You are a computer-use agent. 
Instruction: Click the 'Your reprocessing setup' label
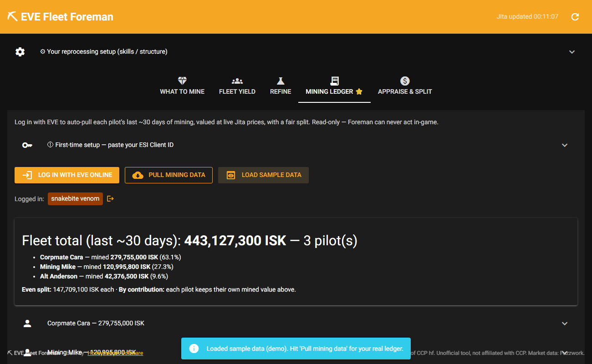[104, 52]
